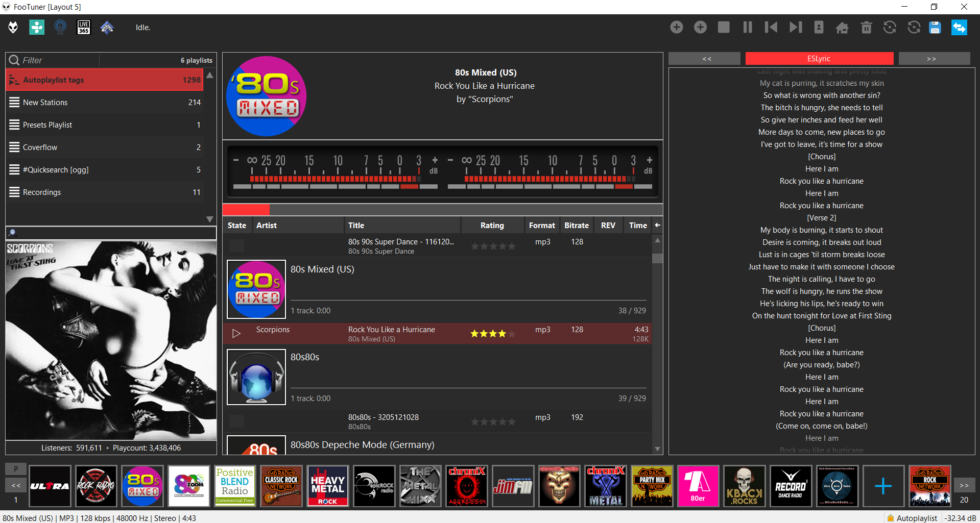
Task: Click the State column header
Action: [237, 225]
